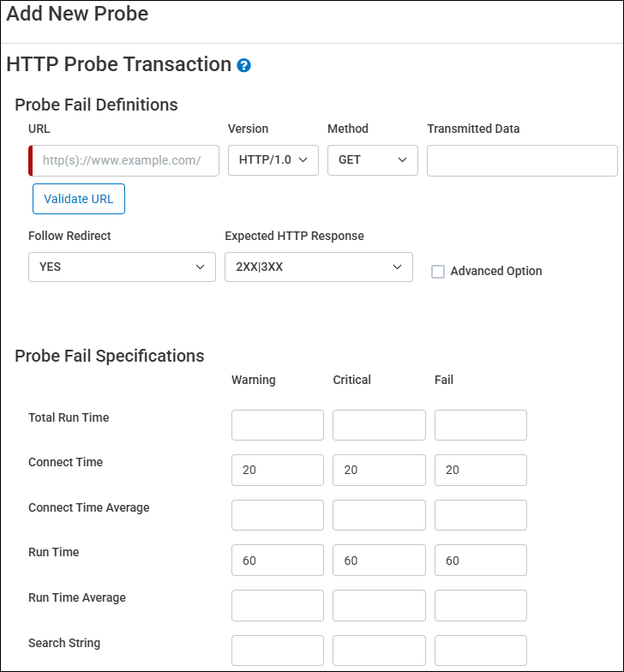The image size is (624, 672).
Task: Click the Total Run Time Fail field
Action: 480,425
